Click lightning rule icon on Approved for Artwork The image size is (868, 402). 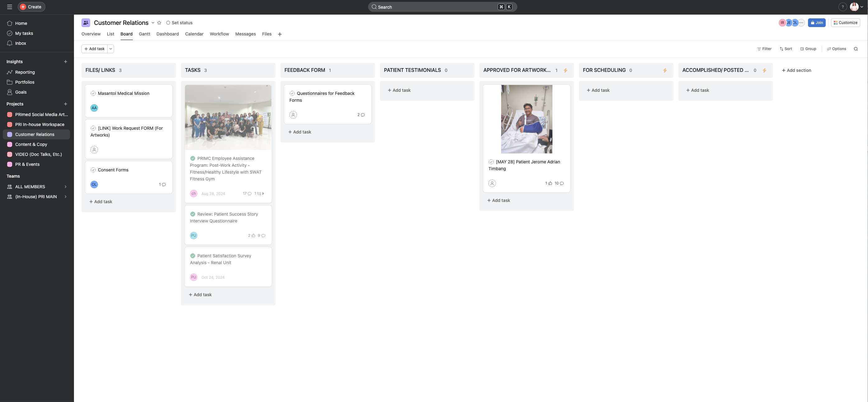tap(566, 70)
